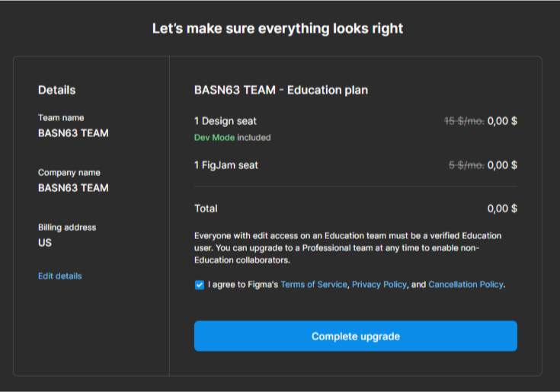The height and width of the screenshot is (392, 560).
Task: Click the struck-through '5 $/mo.' price
Action: click(x=466, y=165)
